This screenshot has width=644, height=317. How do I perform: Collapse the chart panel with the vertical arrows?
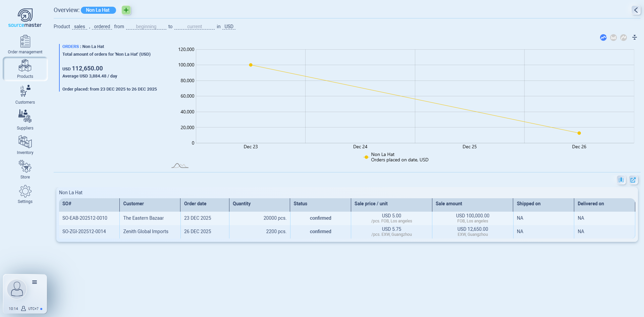635,38
